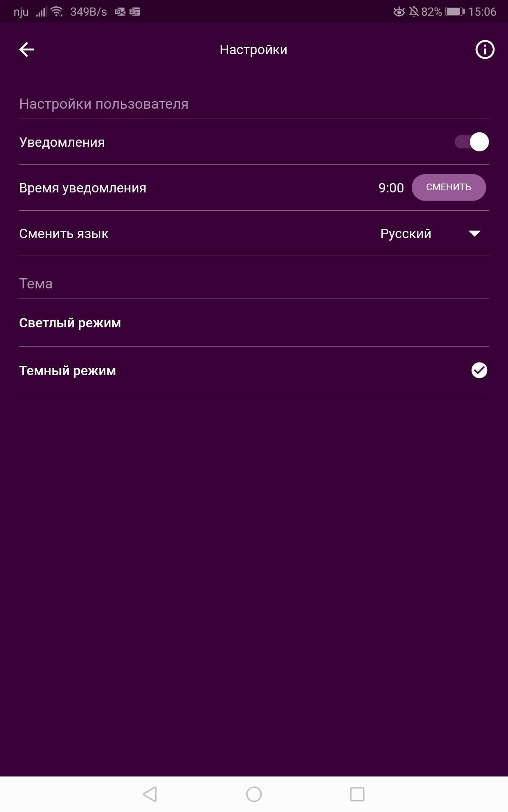Tap the battery icon in the status bar
508x812 pixels.
[455, 11]
